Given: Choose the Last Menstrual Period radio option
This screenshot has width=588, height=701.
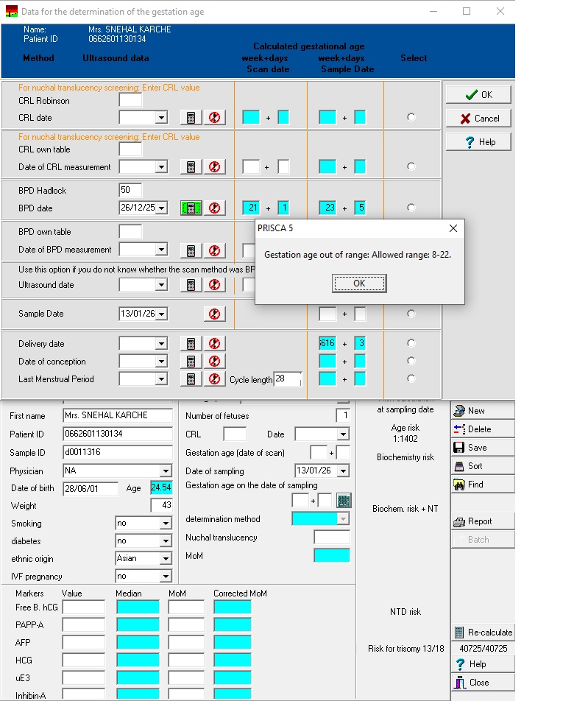Looking at the screenshot, I should click(411, 378).
